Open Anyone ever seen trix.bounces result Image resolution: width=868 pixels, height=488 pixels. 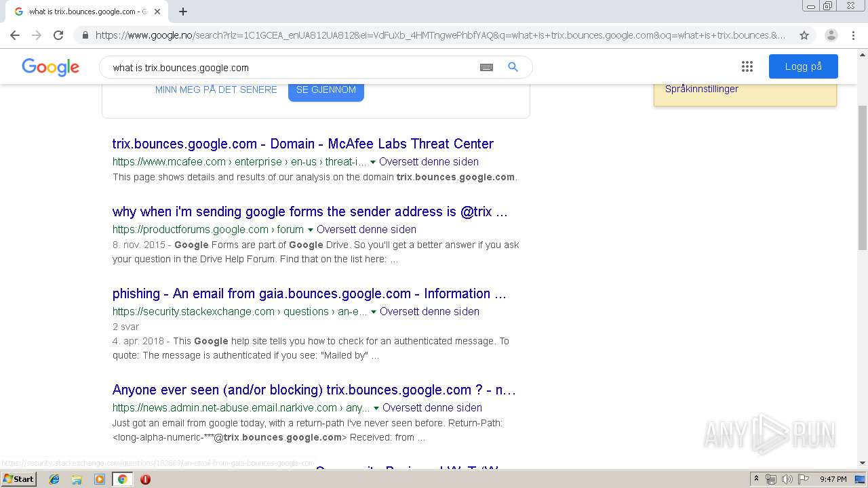(x=314, y=390)
